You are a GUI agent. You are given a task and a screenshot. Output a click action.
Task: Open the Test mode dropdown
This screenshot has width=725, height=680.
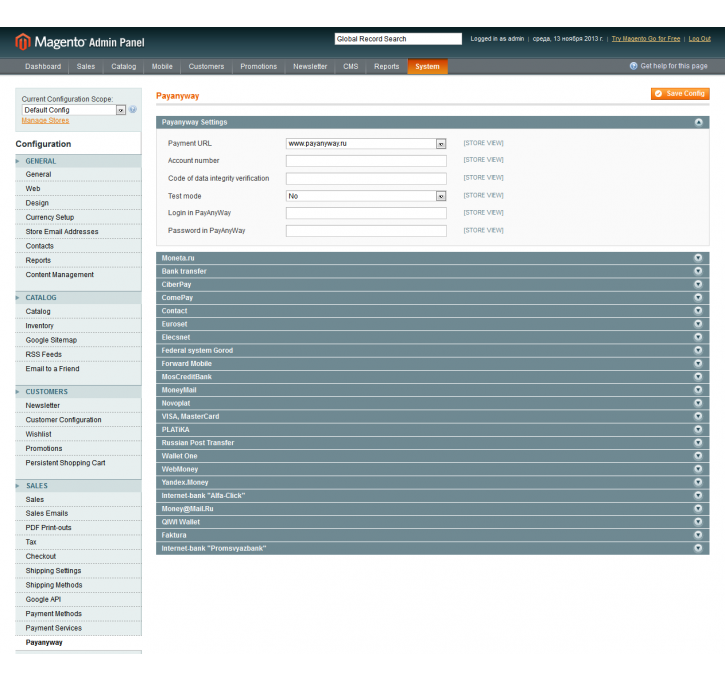tap(366, 196)
